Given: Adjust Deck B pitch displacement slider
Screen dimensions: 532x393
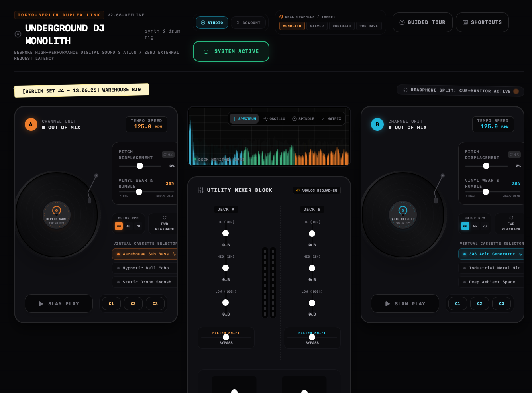Looking at the screenshot, I should click(x=486, y=166).
